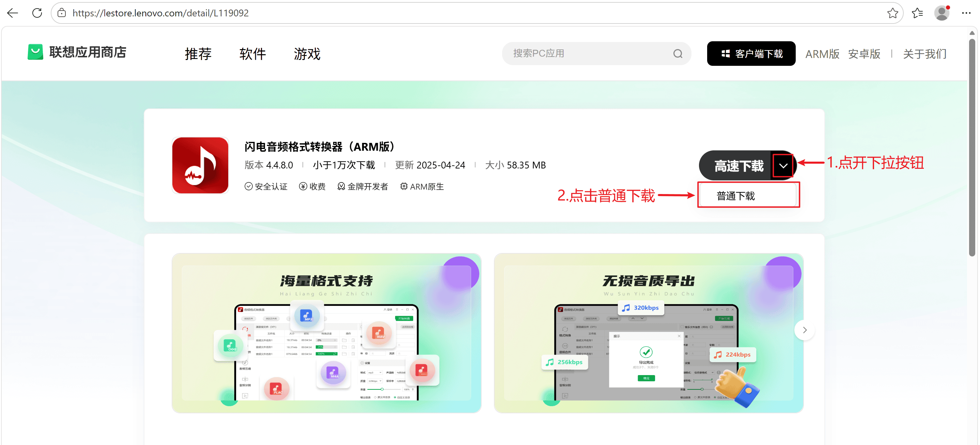Open the 无损音质导出 screenshot thumbnail
Viewport: 980px width, 445px height.
[649, 333]
